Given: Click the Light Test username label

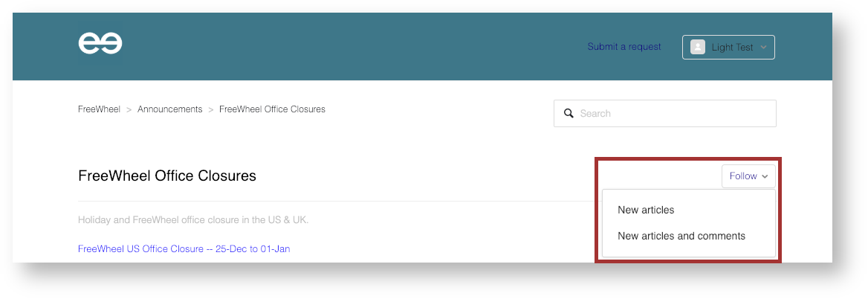Looking at the screenshot, I should click(x=732, y=48).
